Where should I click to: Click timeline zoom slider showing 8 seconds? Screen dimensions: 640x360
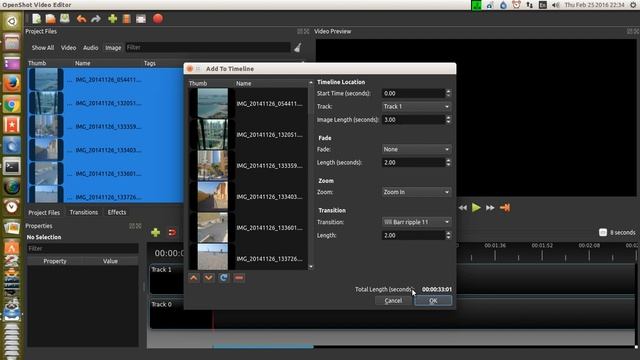coord(603,233)
